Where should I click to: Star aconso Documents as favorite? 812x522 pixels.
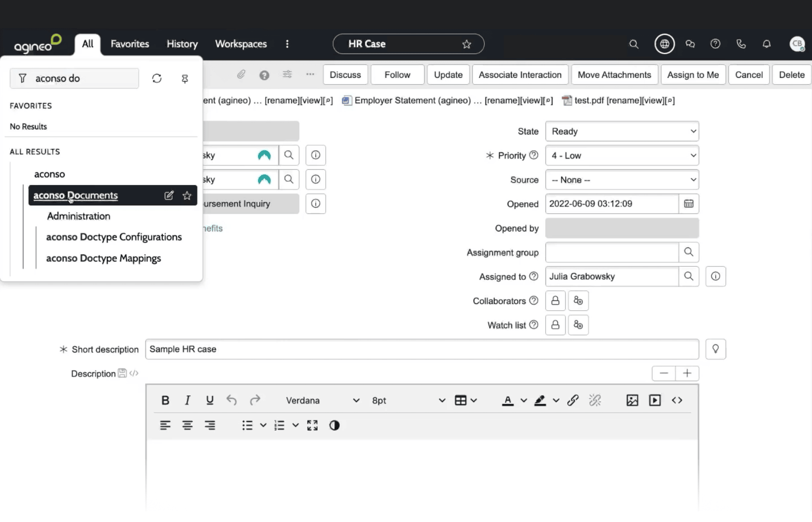(187, 195)
